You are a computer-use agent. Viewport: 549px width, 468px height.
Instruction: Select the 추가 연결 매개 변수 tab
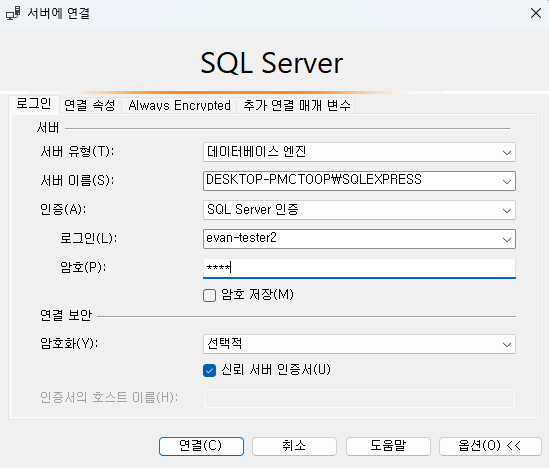pyautogui.click(x=297, y=105)
